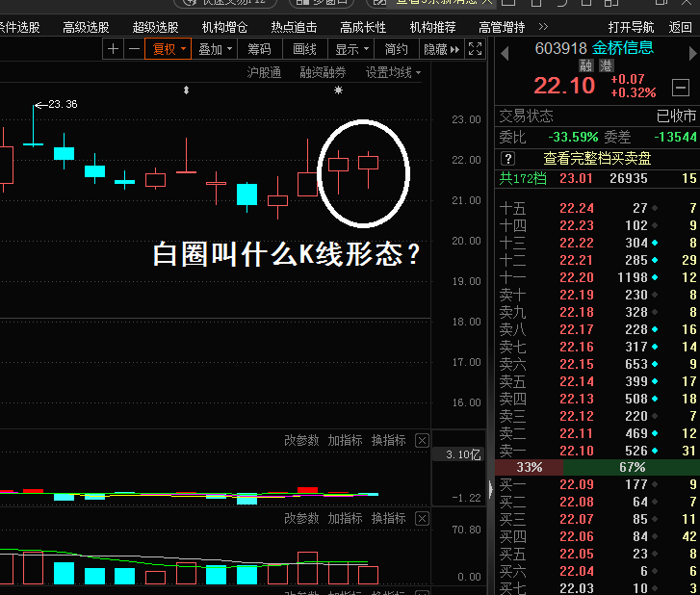The height and width of the screenshot is (595, 700).
Task: Click 换指标 in second indicator panel
Action: tap(389, 518)
